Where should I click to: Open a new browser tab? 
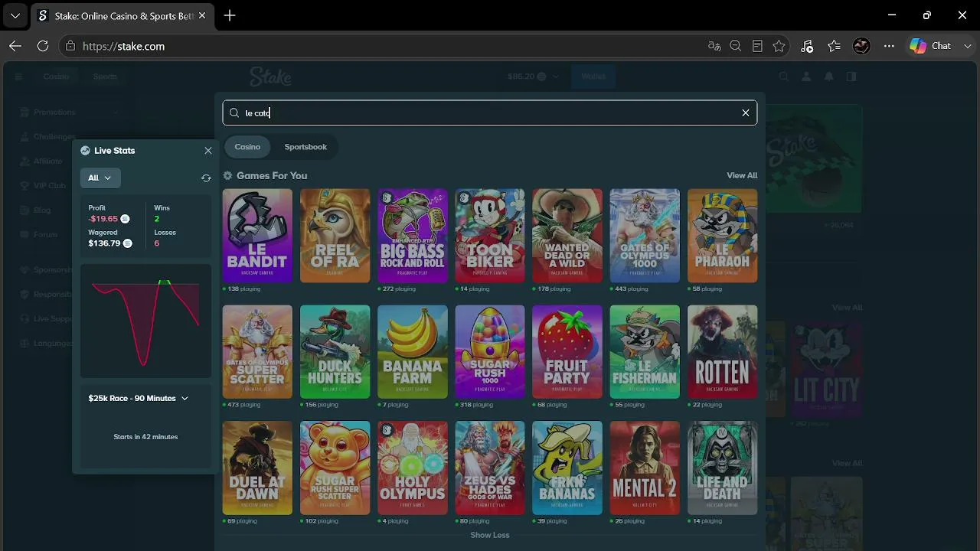(x=230, y=15)
